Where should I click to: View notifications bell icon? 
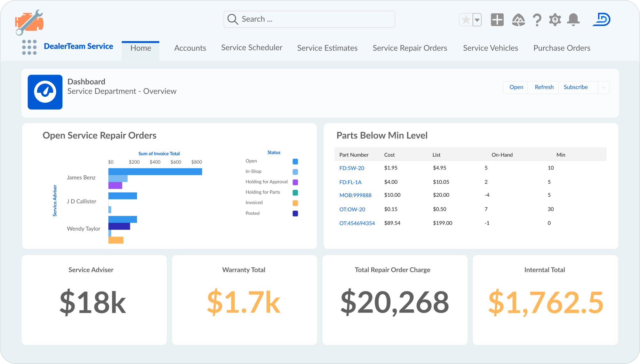point(573,20)
